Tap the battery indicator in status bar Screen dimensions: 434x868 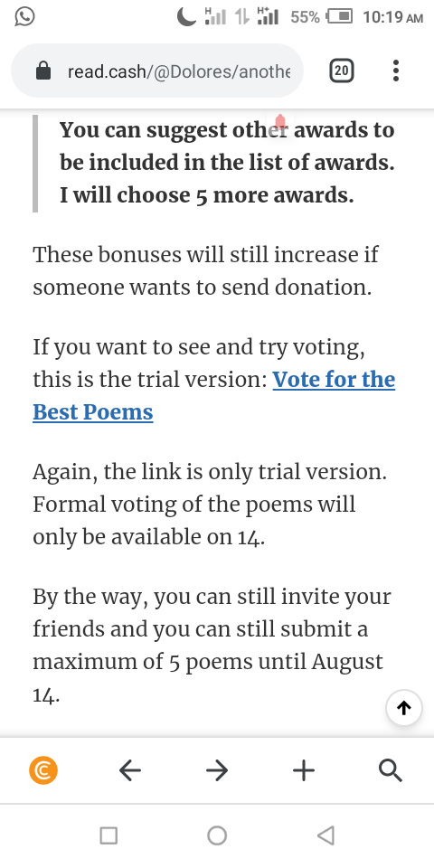[x=339, y=16]
